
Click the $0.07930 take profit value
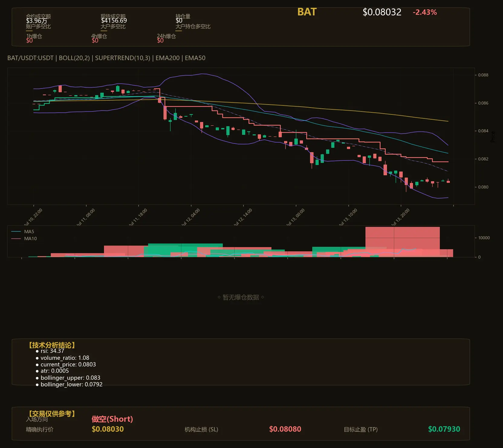tap(444, 429)
